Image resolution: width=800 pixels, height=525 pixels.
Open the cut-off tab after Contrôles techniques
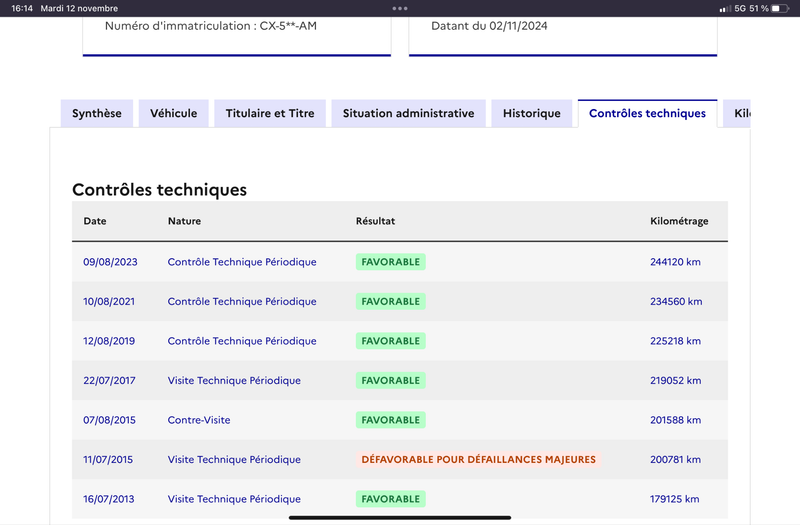737,113
